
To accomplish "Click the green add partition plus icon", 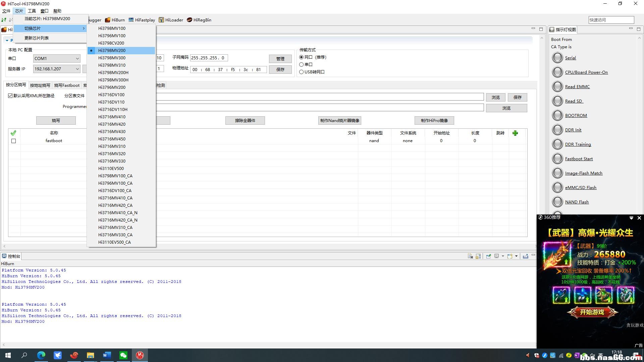I will [x=515, y=133].
